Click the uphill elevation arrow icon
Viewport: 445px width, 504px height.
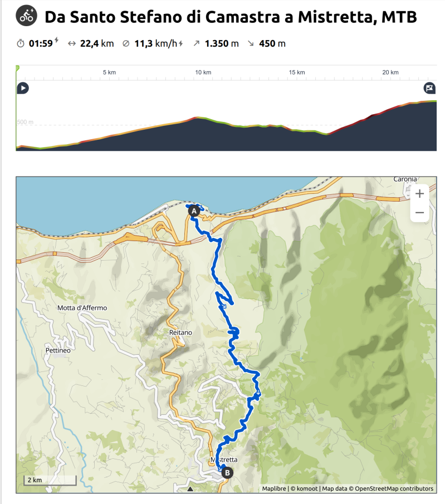click(196, 43)
